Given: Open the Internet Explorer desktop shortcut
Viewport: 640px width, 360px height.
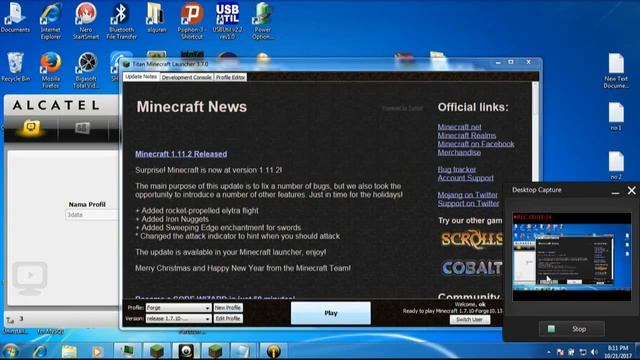Looking at the screenshot, I should point(51,21).
